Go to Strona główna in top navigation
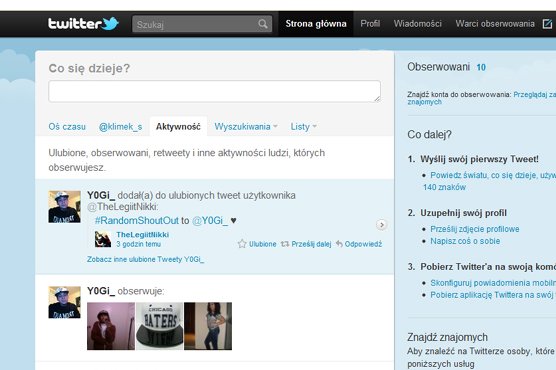 (x=316, y=24)
